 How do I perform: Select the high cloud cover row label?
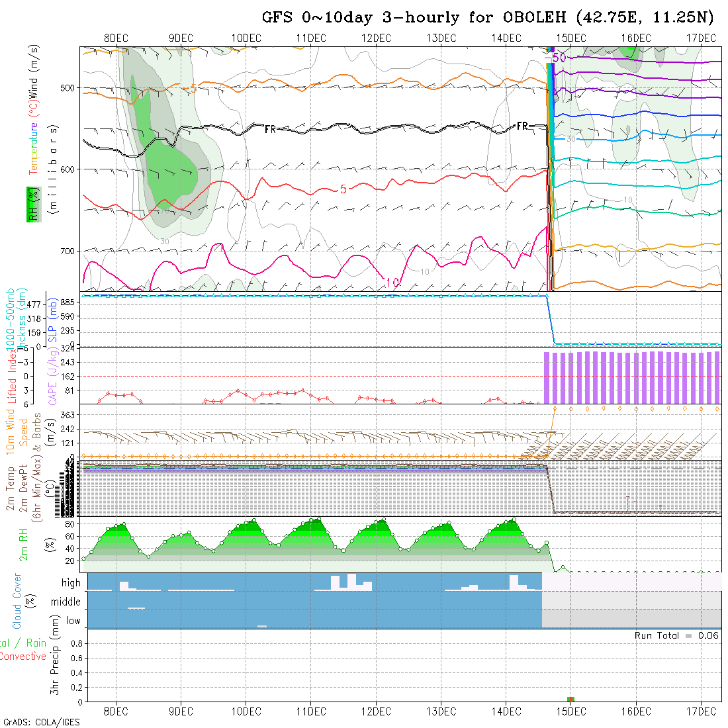click(x=71, y=583)
